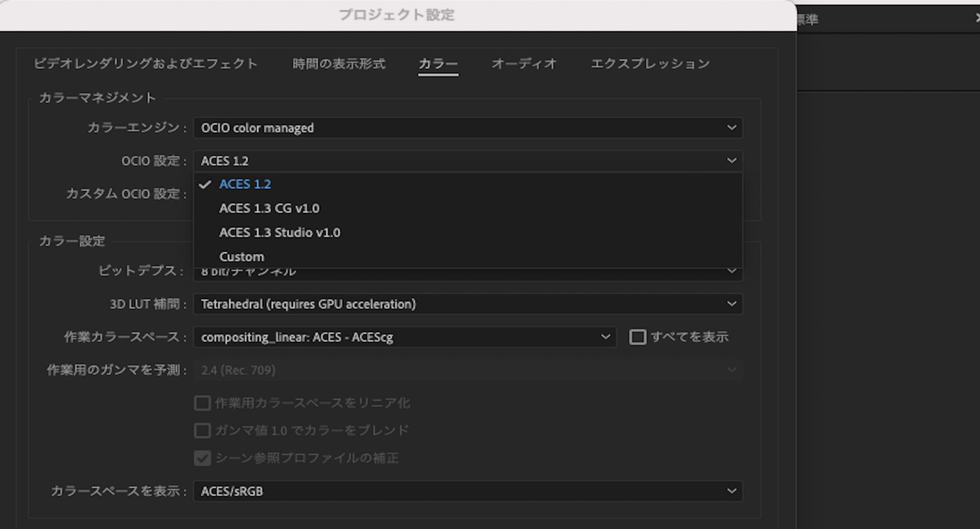Select ACES 1.3 Studio v1.0 option
The width and height of the screenshot is (980, 529).
tap(280, 232)
